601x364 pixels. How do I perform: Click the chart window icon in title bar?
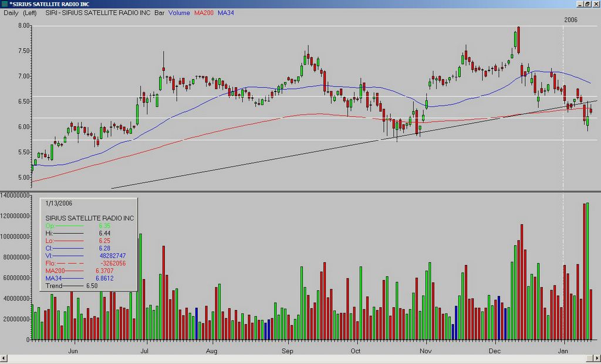point(4,4)
